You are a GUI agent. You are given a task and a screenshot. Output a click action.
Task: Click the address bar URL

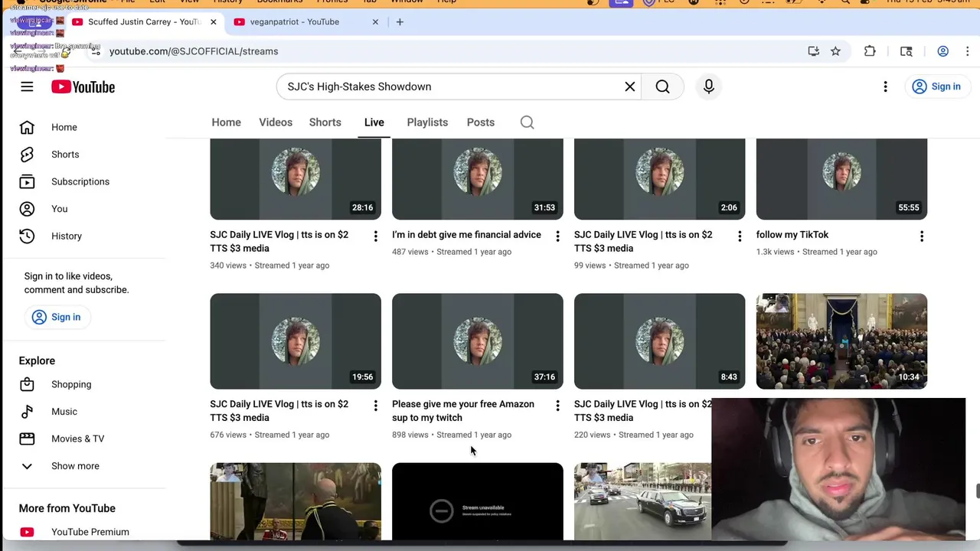[194, 51]
